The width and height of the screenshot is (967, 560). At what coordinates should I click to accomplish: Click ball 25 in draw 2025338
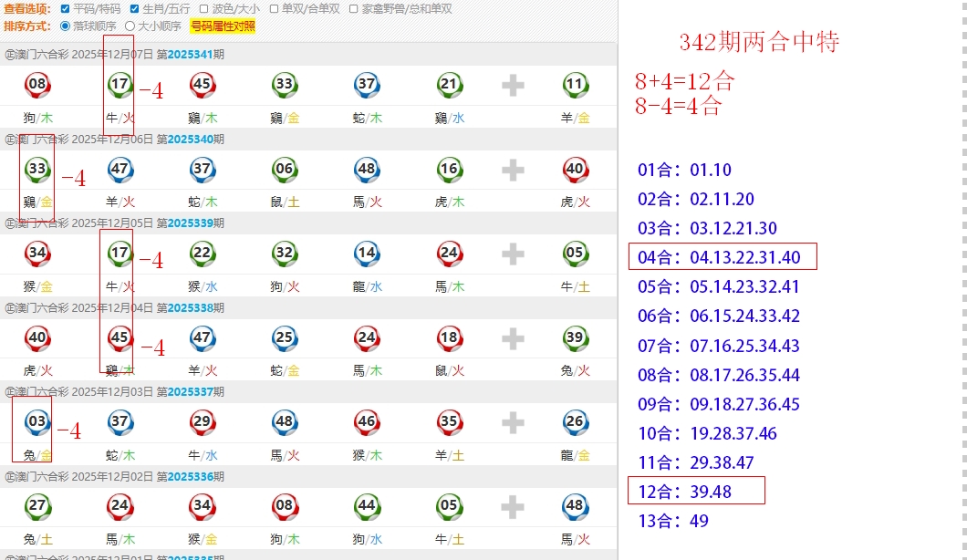[x=284, y=338]
